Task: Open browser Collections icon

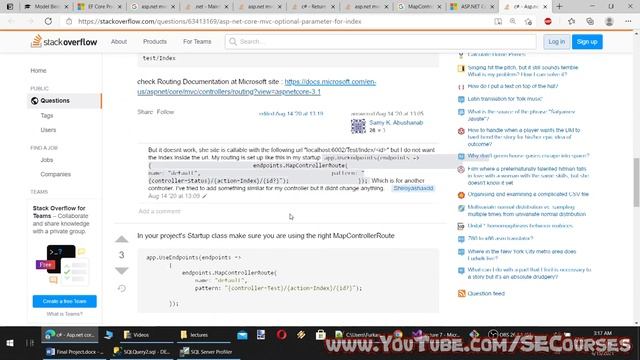Action: pos(590,21)
